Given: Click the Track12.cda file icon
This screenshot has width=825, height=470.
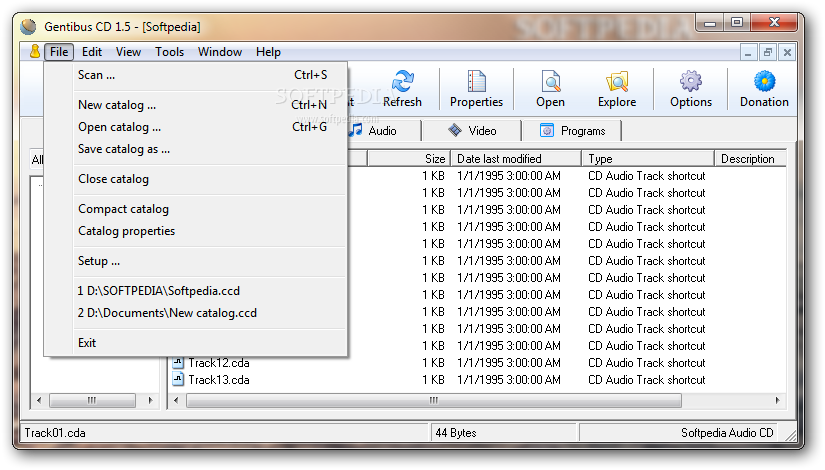Looking at the screenshot, I should click(x=178, y=363).
